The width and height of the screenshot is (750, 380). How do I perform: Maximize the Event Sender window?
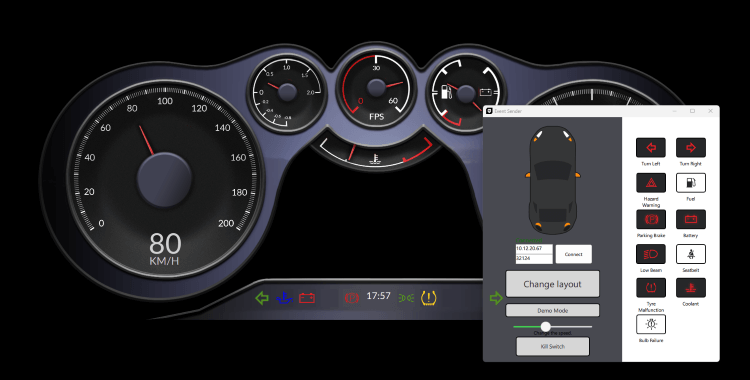(x=692, y=111)
